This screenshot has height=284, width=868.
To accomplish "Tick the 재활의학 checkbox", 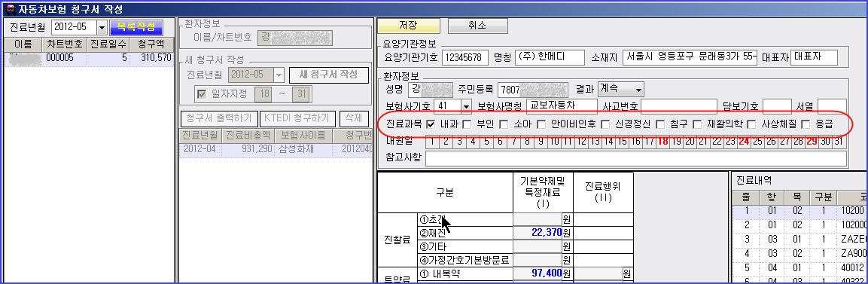I will [697, 124].
